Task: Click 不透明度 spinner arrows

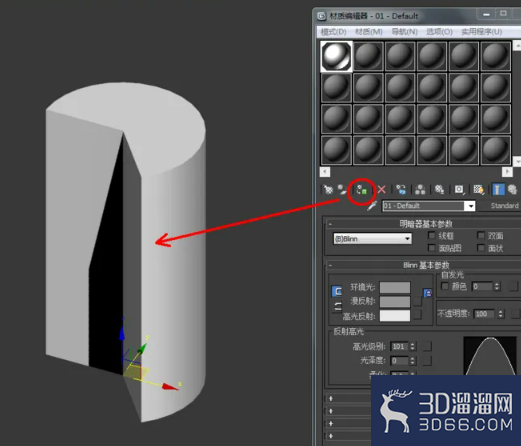Action: click(x=500, y=314)
